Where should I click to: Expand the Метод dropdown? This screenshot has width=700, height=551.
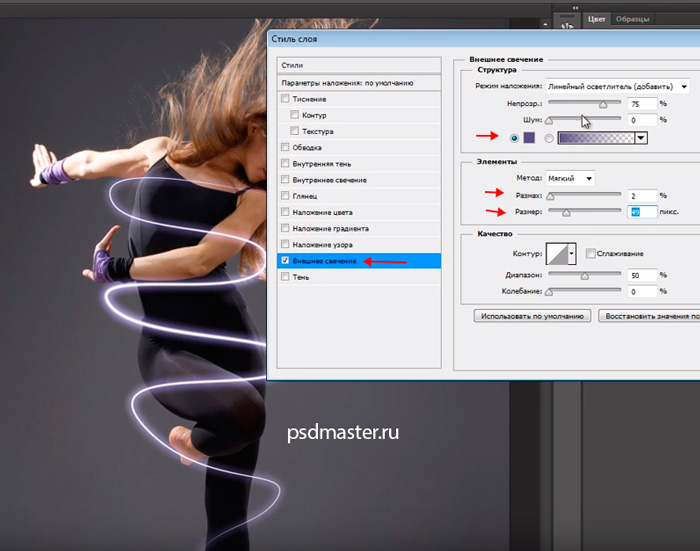[x=570, y=178]
